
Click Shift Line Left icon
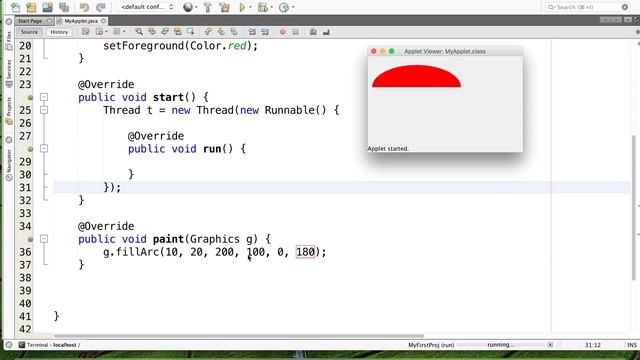pyautogui.click(x=252, y=31)
